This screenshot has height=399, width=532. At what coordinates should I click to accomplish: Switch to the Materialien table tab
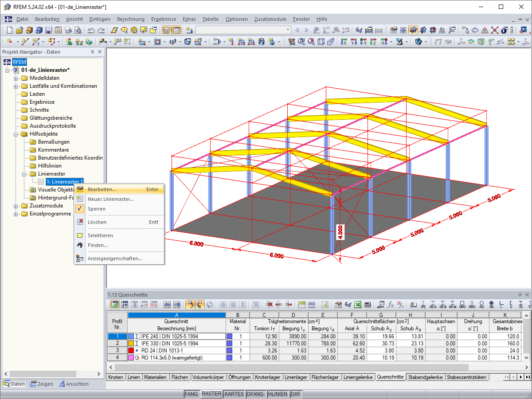pos(155,377)
